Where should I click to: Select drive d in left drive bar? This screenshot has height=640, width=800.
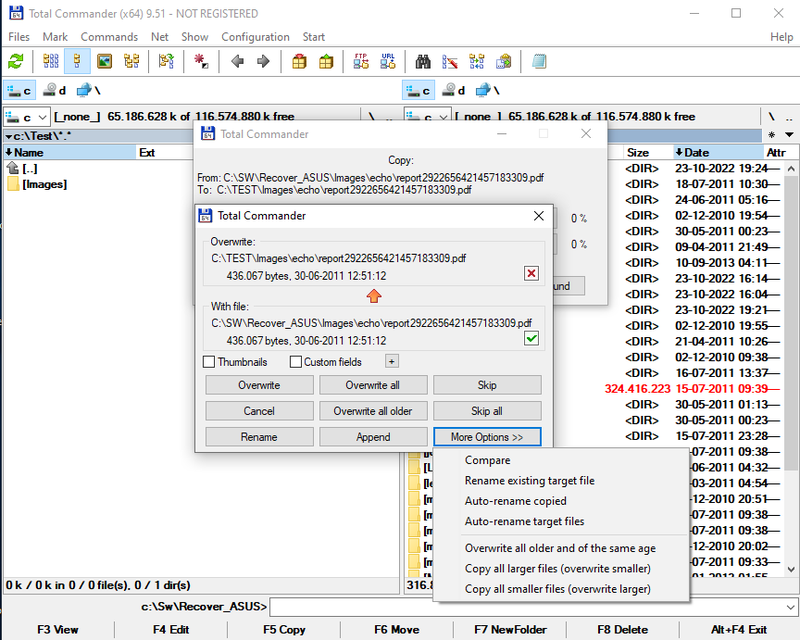point(55,91)
